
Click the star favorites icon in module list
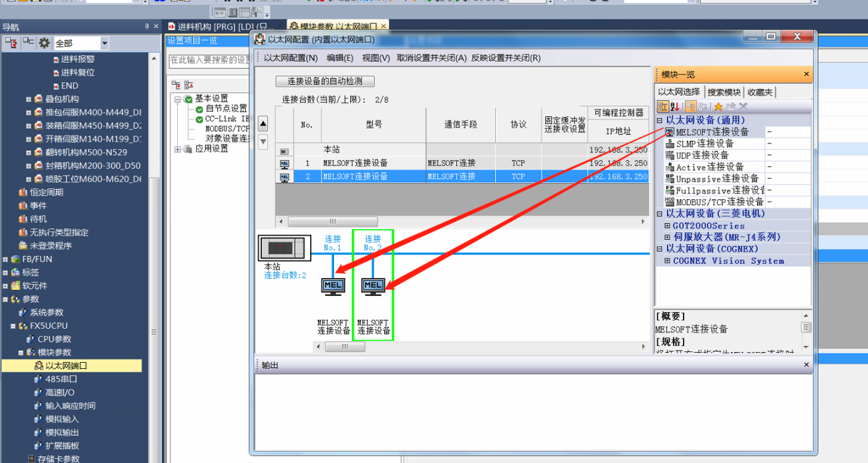point(718,107)
